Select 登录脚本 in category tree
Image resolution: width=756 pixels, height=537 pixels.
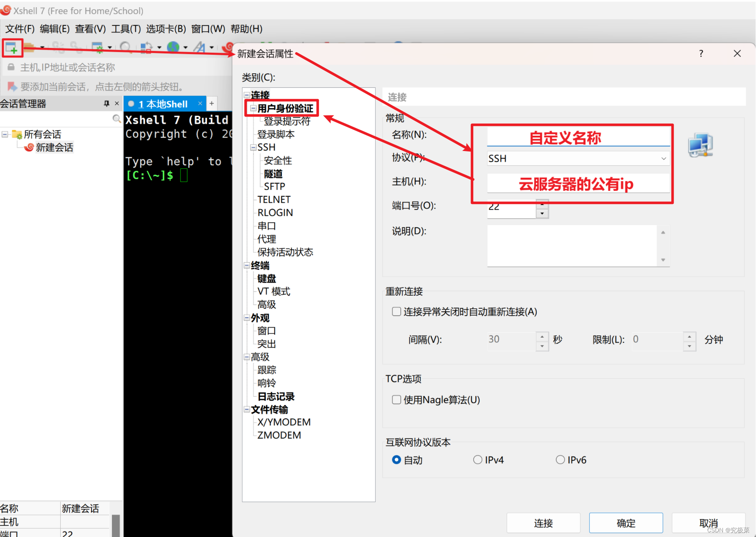[x=276, y=134]
